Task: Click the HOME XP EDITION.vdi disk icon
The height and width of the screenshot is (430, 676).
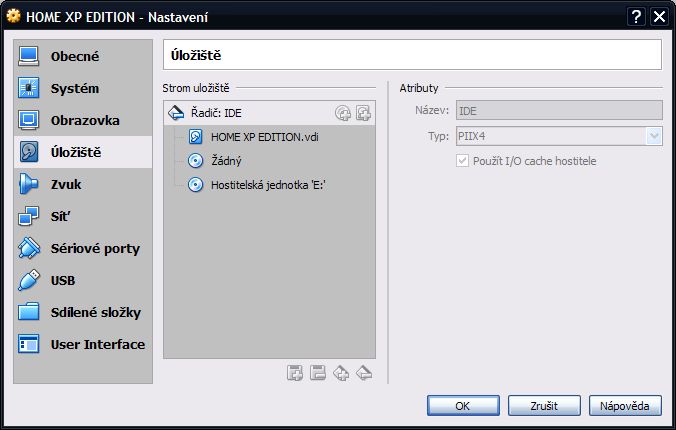Action: click(195, 137)
